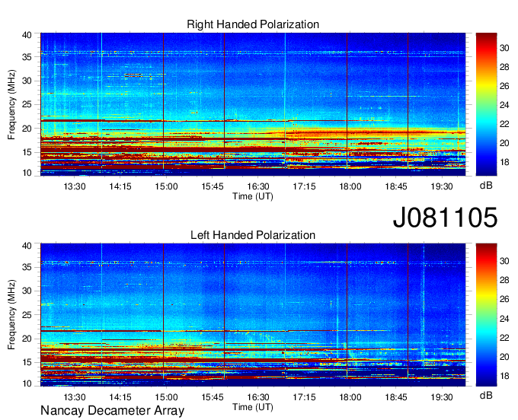Click the 25 MHz tick label on Right Handed plot
The image size is (518, 420).
27,104
